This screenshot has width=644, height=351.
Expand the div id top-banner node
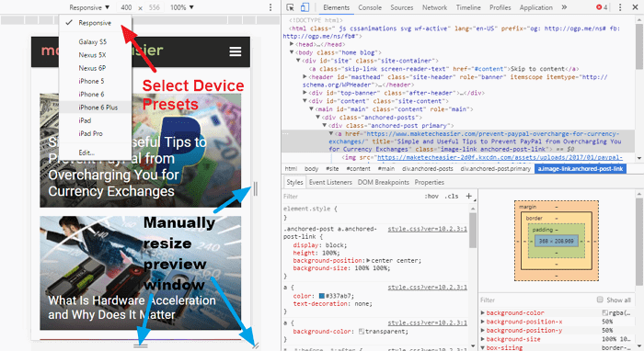305,93
